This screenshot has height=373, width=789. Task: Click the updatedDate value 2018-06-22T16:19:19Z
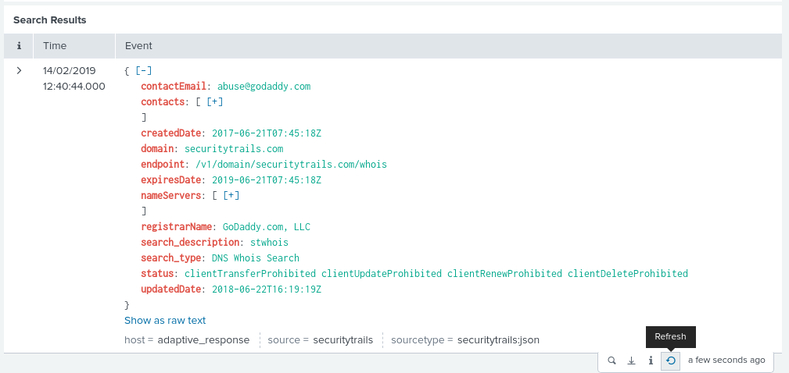click(267, 289)
